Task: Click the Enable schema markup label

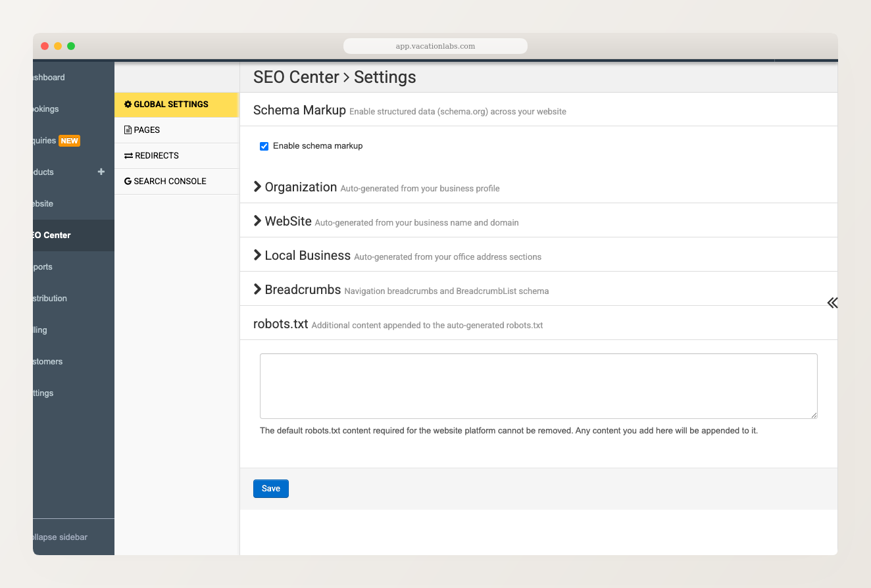Action: [318, 146]
